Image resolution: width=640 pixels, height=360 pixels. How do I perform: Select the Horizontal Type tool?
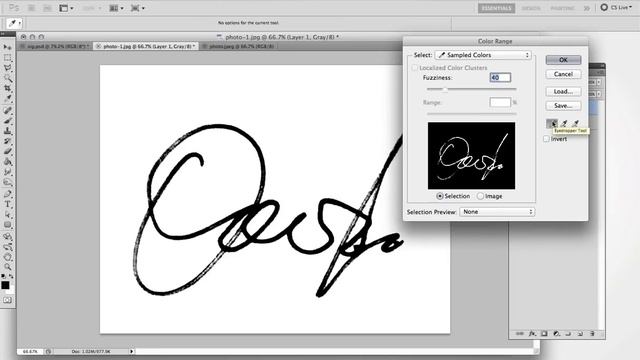click(x=7, y=204)
